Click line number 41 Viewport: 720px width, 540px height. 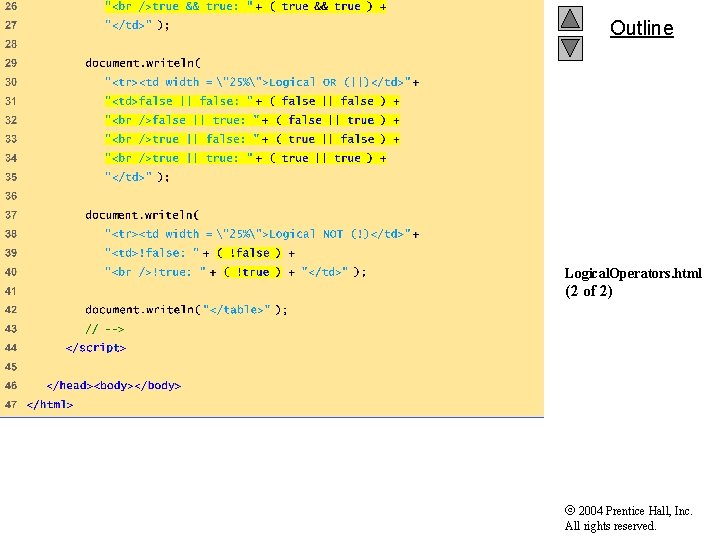pyautogui.click(x=11, y=291)
